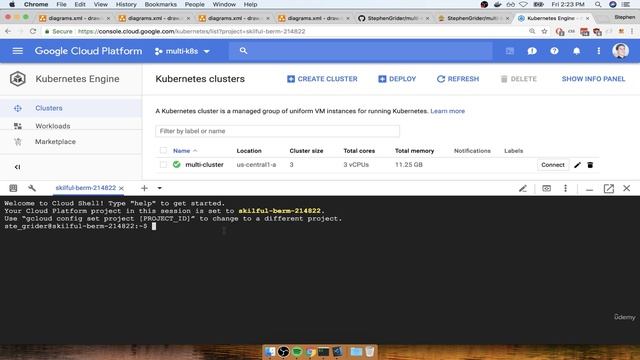Click the DEPLOY button
Image resolution: width=640 pixels, height=360 pixels.
397,79
